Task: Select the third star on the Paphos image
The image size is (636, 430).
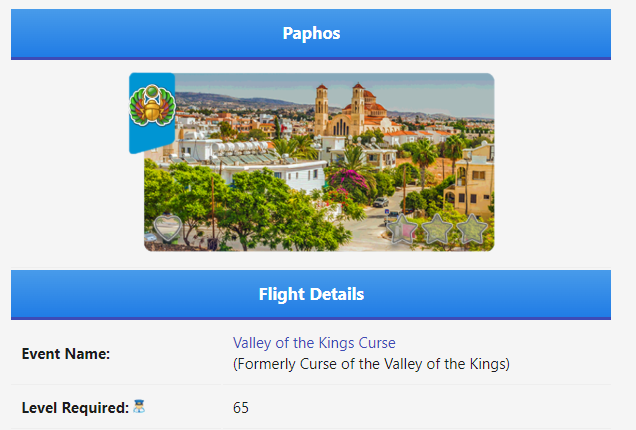Action: click(470, 229)
